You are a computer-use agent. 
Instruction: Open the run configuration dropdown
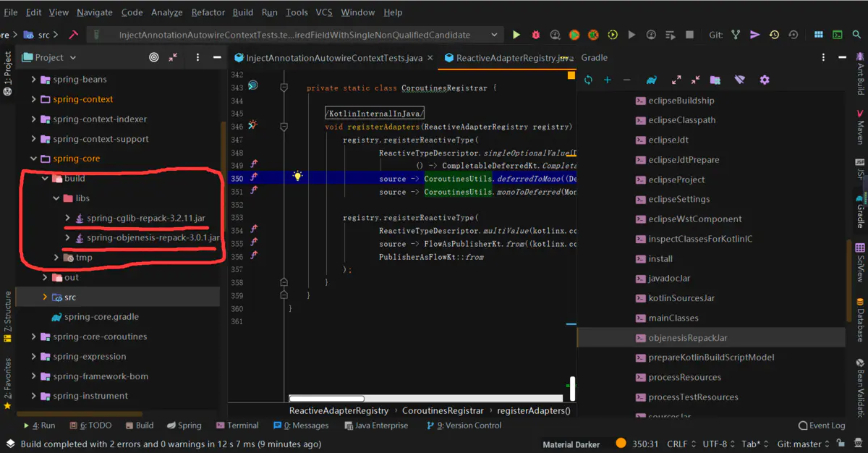pyautogui.click(x=494, y=34)
